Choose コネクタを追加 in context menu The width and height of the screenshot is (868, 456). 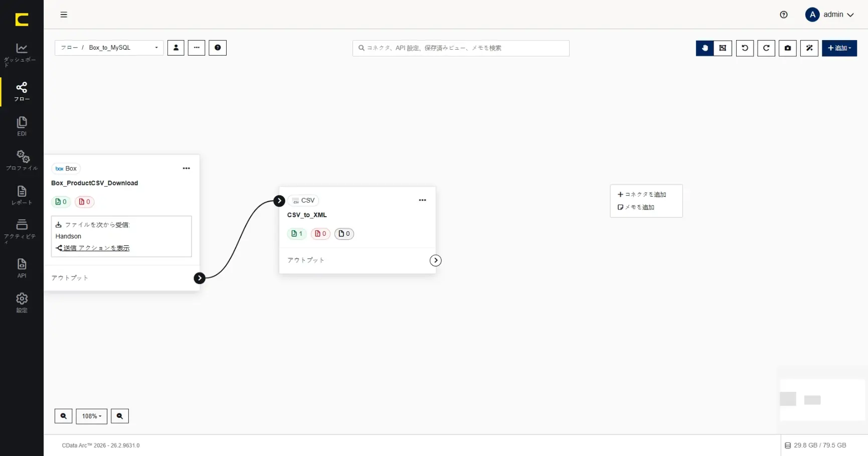coord(642,194)
